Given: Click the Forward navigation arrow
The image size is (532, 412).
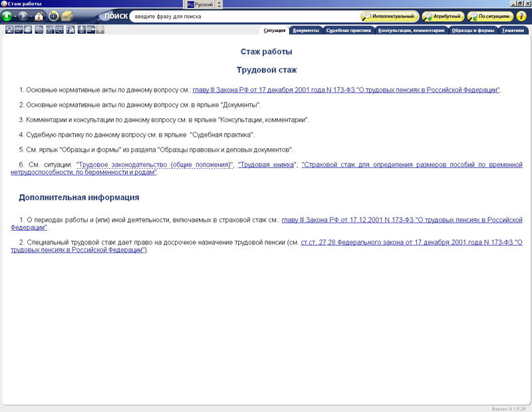Looking at the screenshot, I should [x=24, y=16].
